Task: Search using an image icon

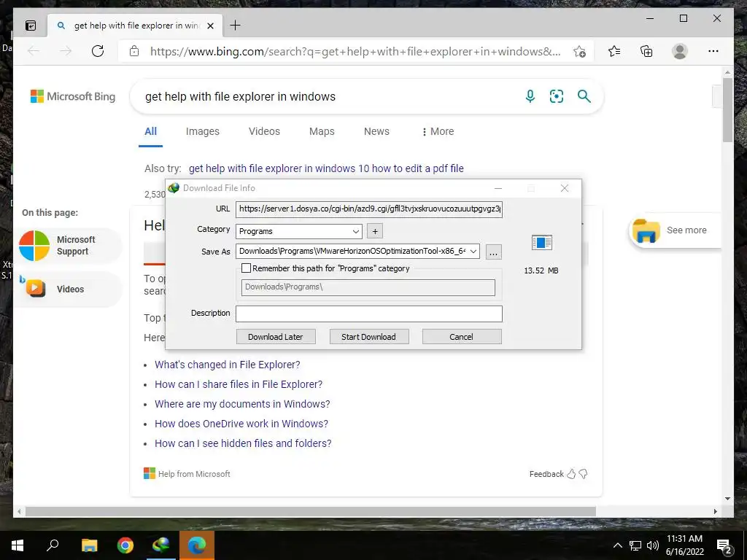Action: tap(557, 96)
